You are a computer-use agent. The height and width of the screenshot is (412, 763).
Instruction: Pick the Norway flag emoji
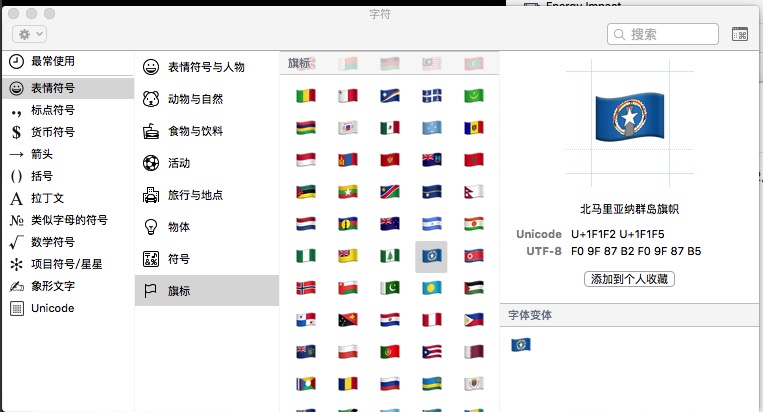tap(306, 288)
